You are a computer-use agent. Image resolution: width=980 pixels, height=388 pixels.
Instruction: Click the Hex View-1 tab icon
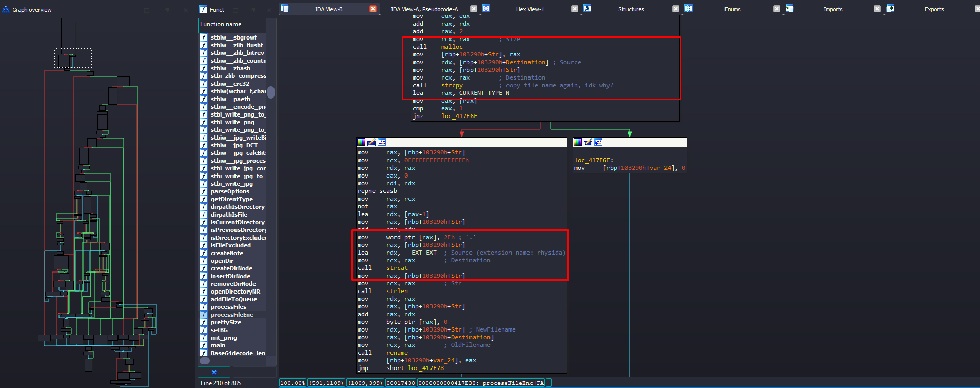pyautogui.click(x=486, y=8)
